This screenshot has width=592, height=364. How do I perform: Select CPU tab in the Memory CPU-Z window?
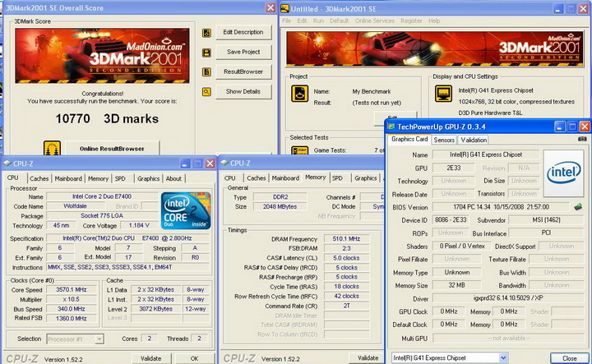pos(229,178)
